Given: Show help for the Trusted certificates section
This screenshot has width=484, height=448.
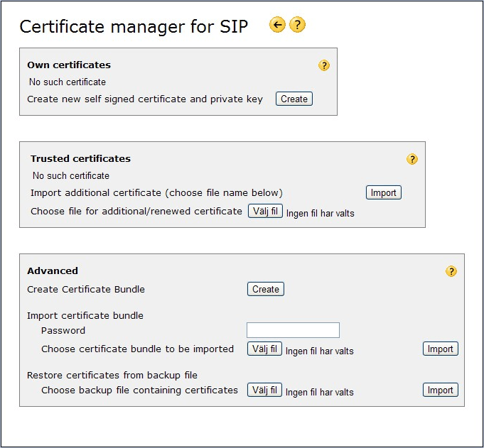Looking at the screenshot, I should point(412,159).
